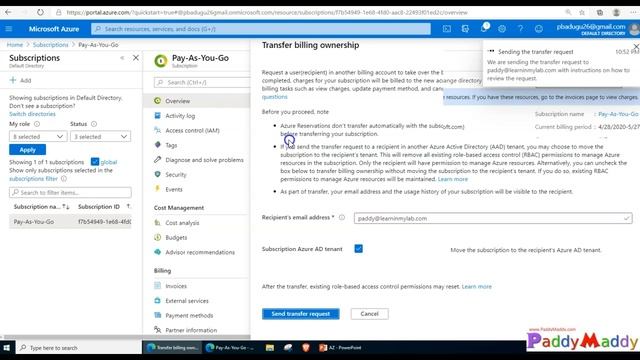Click the questions link in description
The width and height of the screenshot is (640, 360).
click(275, 97)
